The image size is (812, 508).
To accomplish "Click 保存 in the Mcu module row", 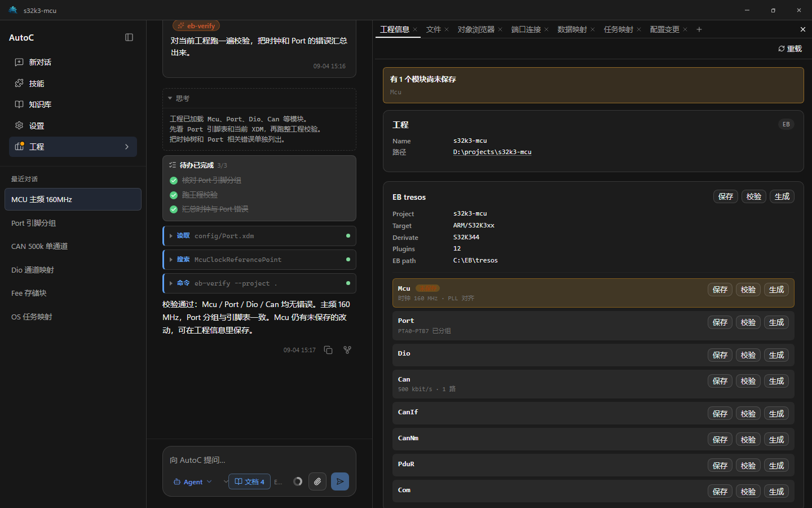I will click(720, 290).
